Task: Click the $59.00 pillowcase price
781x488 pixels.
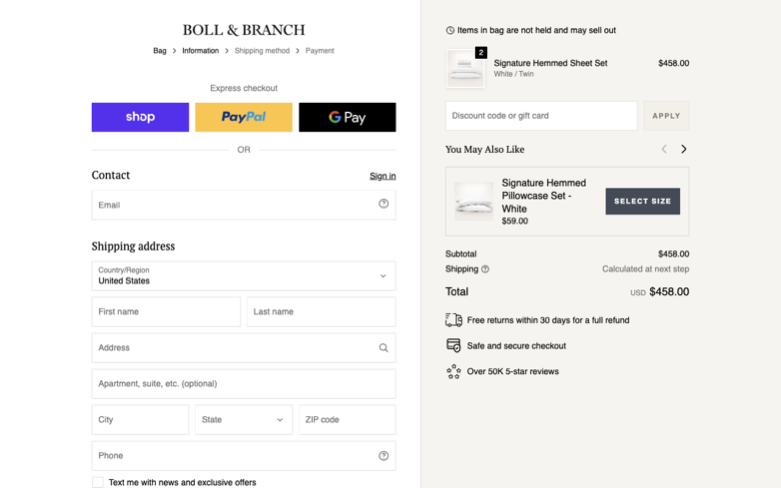Action: coord(515,221)
